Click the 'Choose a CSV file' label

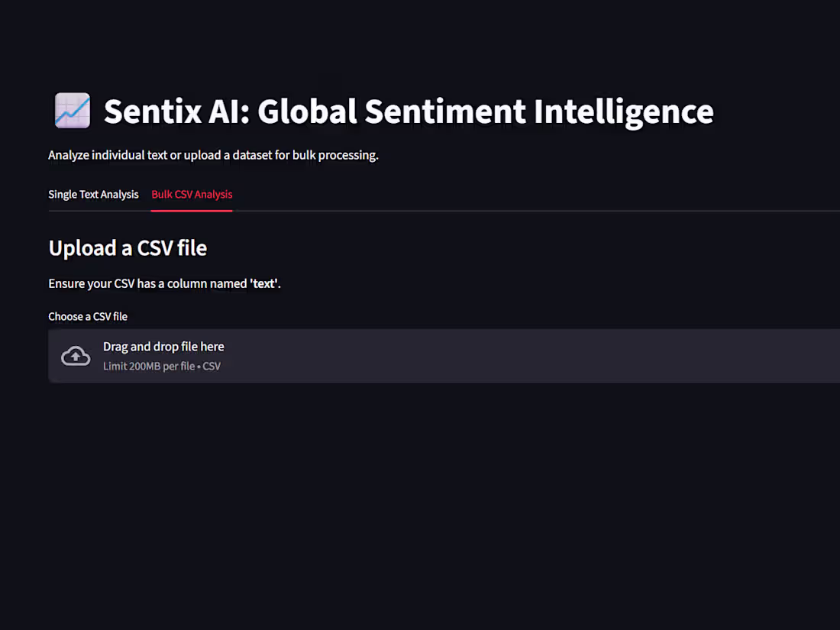[x=88, y=315]
